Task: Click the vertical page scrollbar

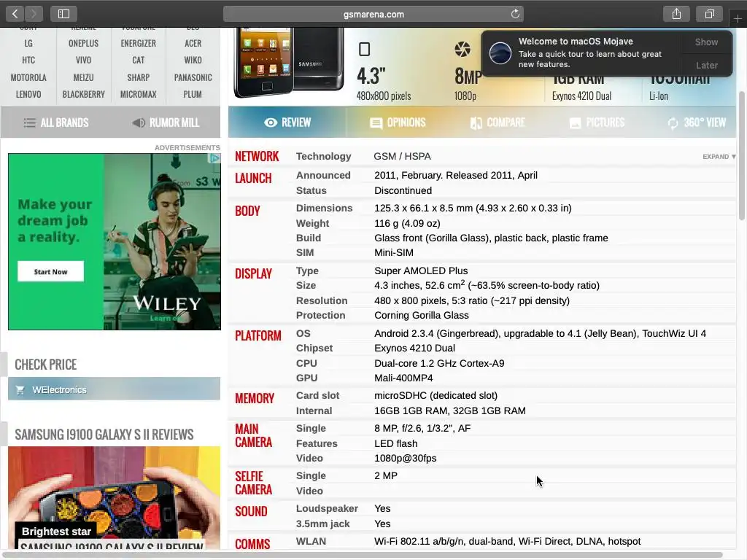Action: click(x=741, y=156)
